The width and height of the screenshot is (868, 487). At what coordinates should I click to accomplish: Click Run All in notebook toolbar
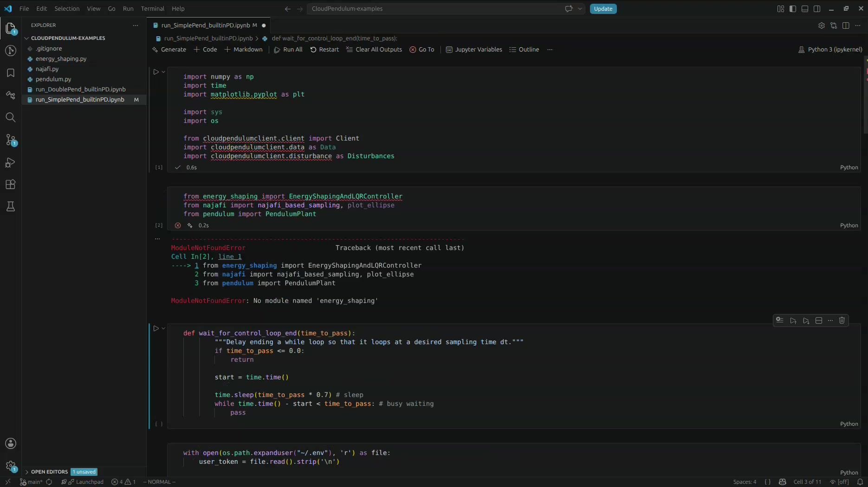(288, 50)
